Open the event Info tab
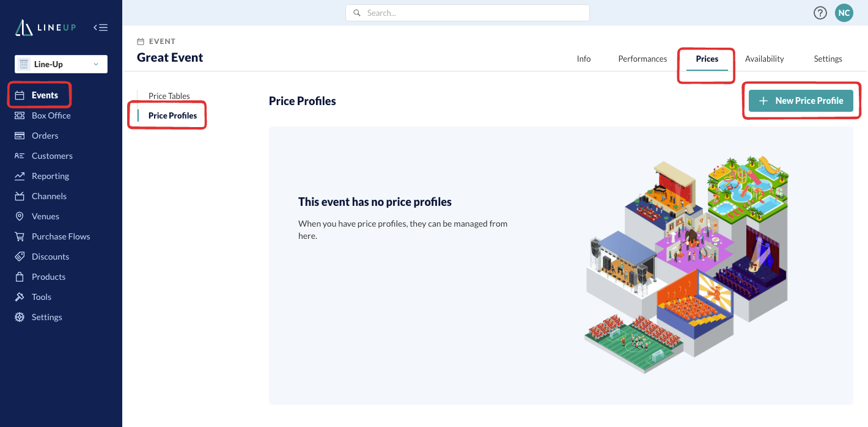 584,59
